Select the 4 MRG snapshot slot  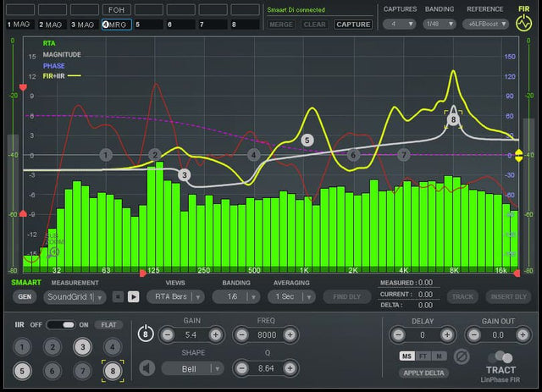tap(117, 25)
